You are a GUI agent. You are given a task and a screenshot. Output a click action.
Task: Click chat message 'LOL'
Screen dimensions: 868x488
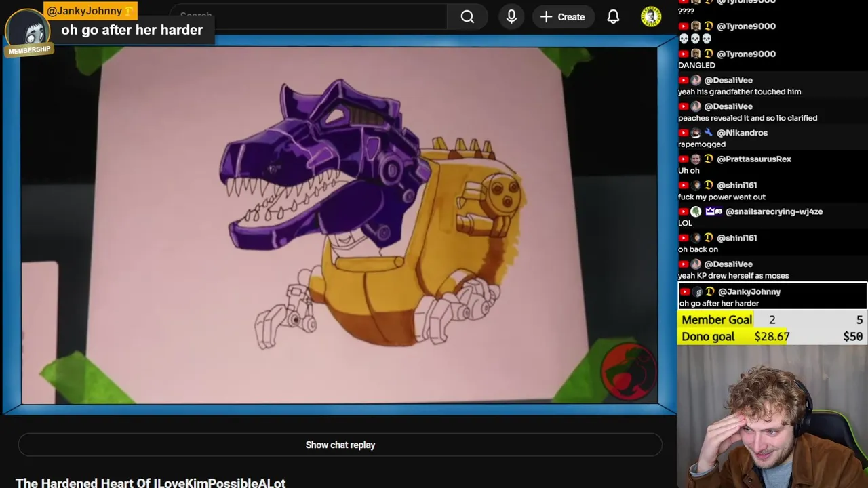coord(685,223)
